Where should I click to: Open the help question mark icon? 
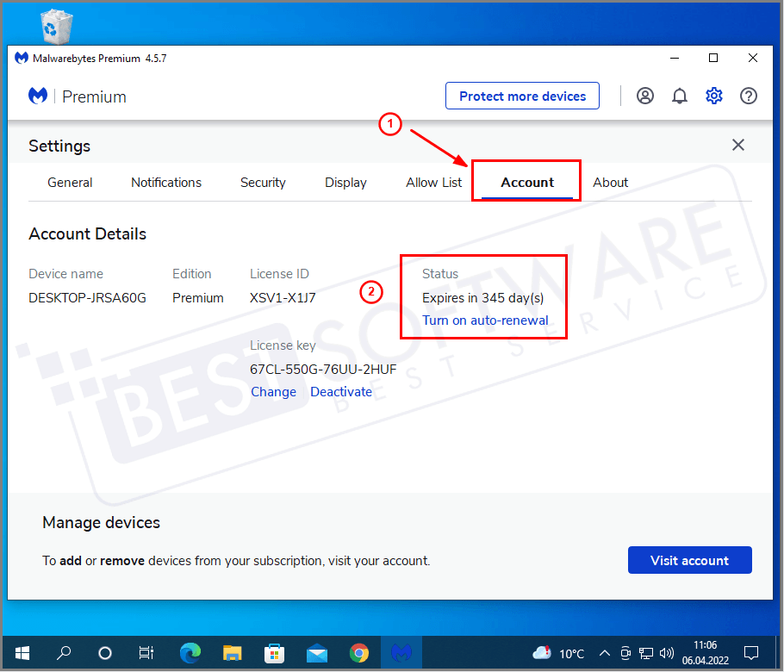pyautogui.click(x=748, y=96)
